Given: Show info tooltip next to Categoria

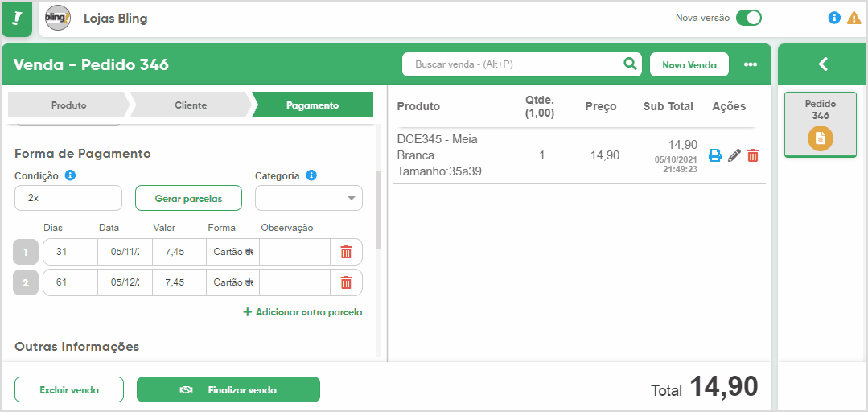Looking at the screenshot, I should (311, 175).
